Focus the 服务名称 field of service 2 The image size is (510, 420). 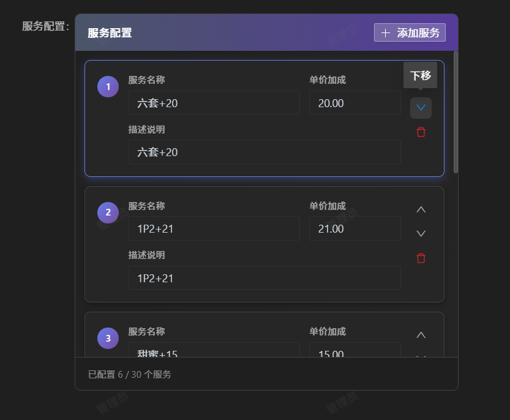(214, 229)
